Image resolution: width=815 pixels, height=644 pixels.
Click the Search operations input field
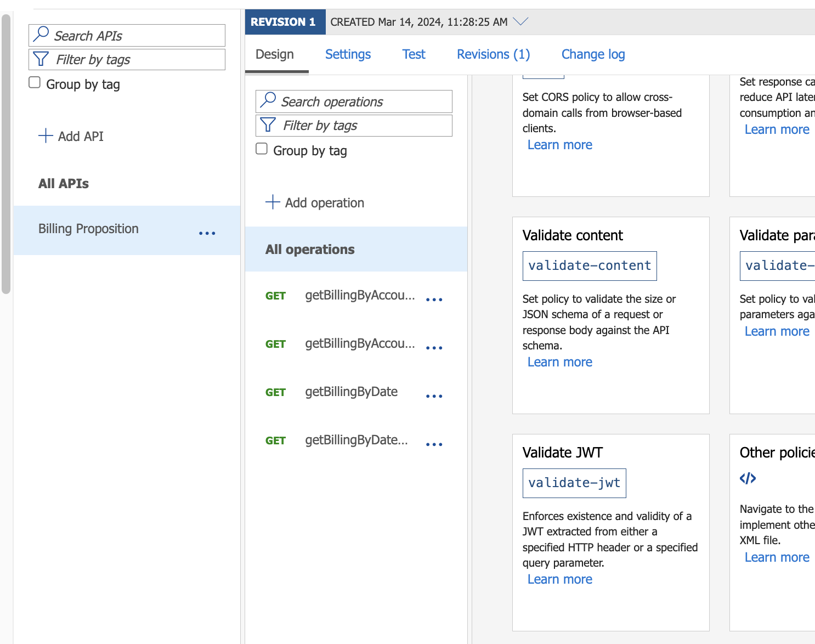[x=354, y=101]
